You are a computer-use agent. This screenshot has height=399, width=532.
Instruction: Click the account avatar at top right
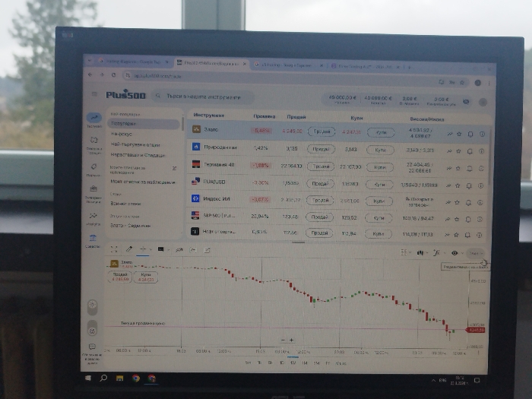(483, 102)
